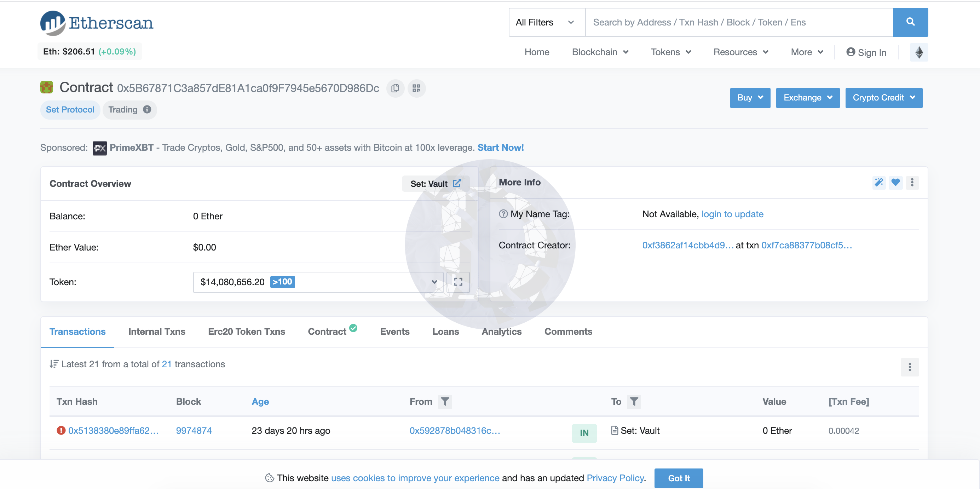Click the blue search magnifier button
This screenshot has height=489, width=980.
pyautogui.click(x=910, y=22)
